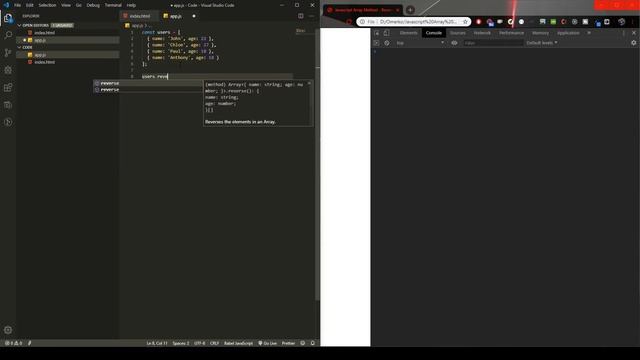Switch to the DevTools Application tab
The width and height of the screenshot is (640, 360).
[568, 33]
